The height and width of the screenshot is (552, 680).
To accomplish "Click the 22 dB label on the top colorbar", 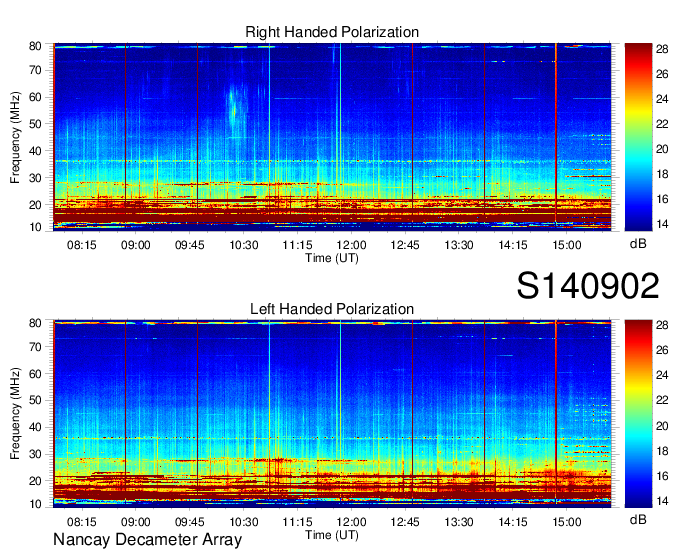I will click(x=662, y=124).
